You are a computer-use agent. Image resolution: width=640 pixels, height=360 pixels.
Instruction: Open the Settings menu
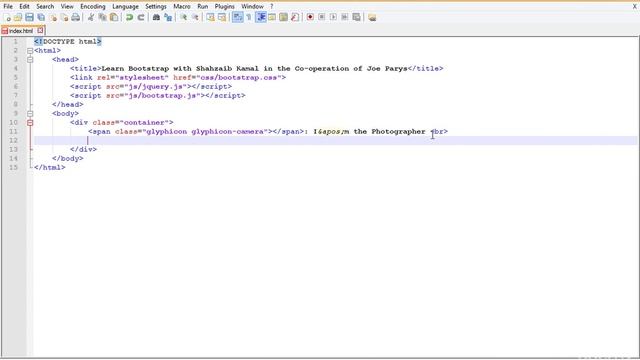tap(156, 7)
